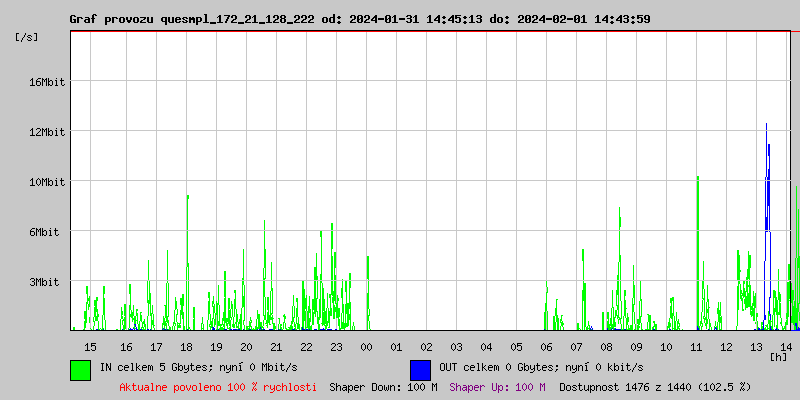Click the '[h]' hour unit label
The width and height of the screenshot is (800, 400).
pos(778,356)
